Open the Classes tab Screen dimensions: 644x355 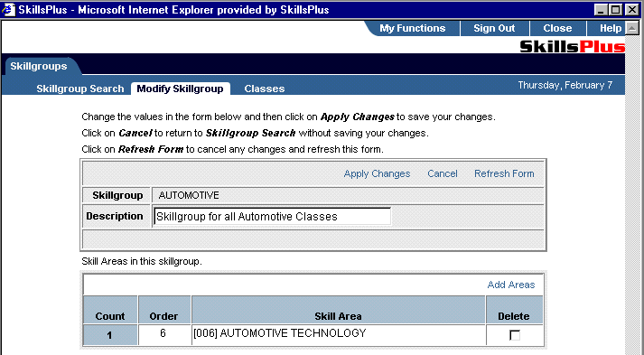click(265, 89)
